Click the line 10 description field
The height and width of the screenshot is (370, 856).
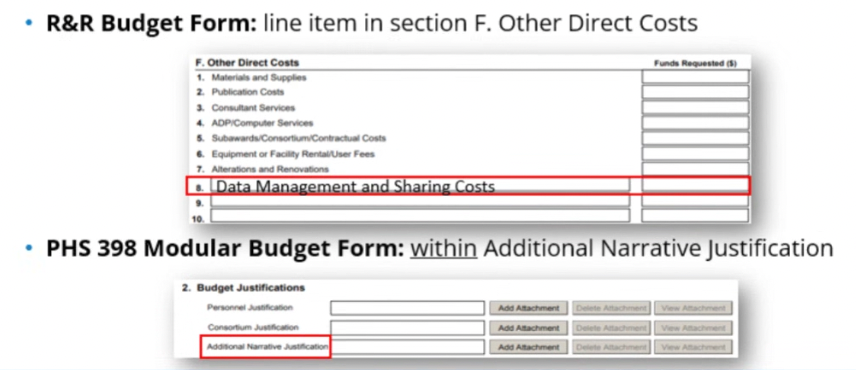tap(420, 216)
